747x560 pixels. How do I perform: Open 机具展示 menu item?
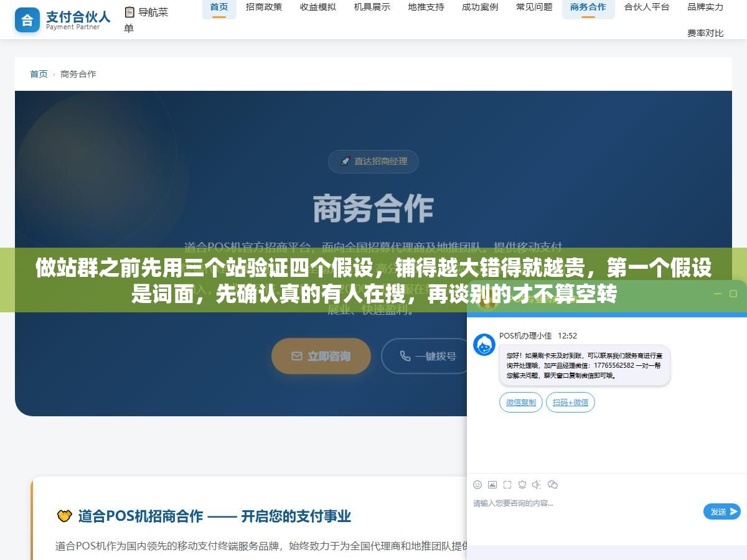tap(372, 7)
